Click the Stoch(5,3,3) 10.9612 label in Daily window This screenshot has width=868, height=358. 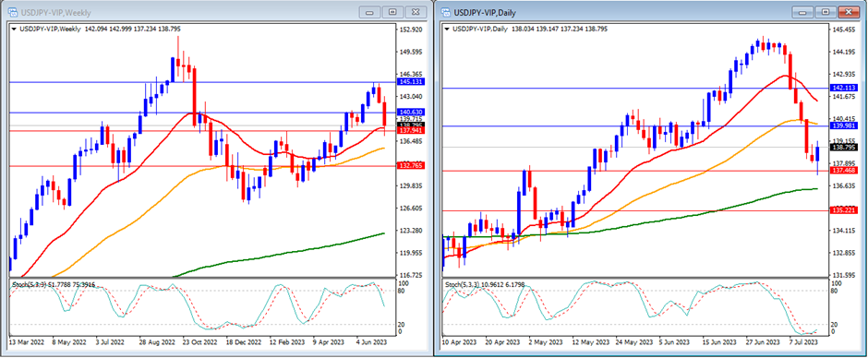click(x=486, y=284)
